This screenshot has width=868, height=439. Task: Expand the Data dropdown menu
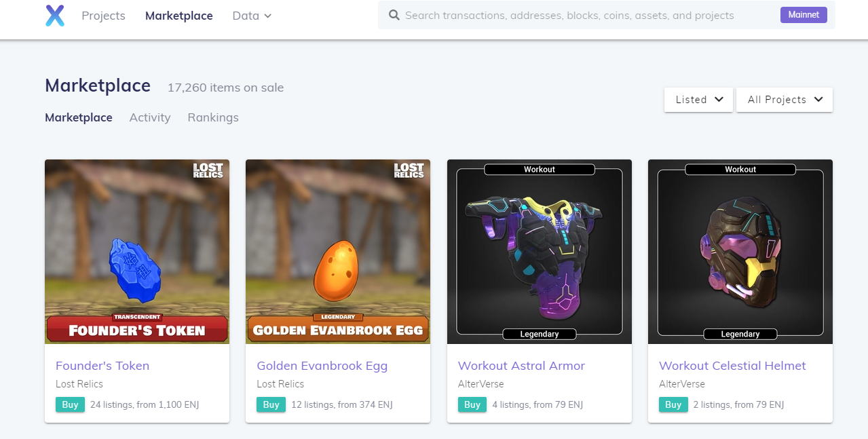252,16
